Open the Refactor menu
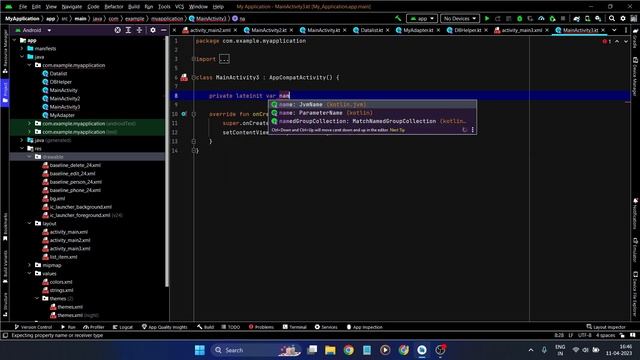Screen dimensions: 640x360 [114, 7]
